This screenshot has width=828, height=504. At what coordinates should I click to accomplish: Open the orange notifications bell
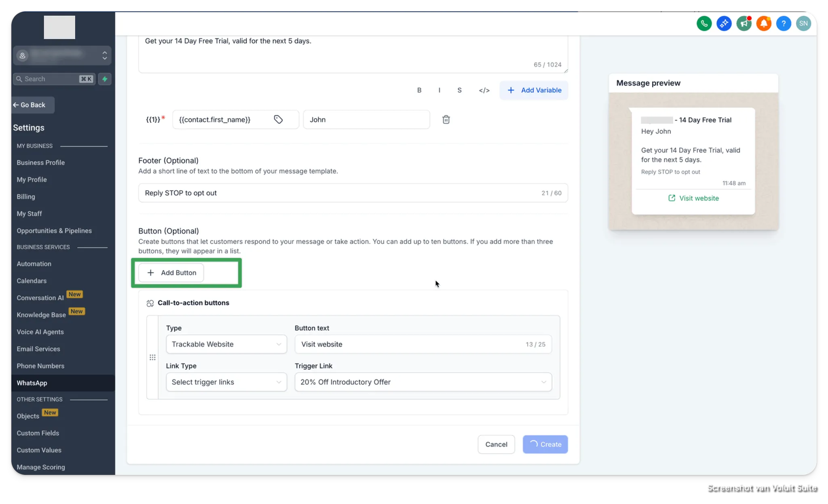[763, 23]
